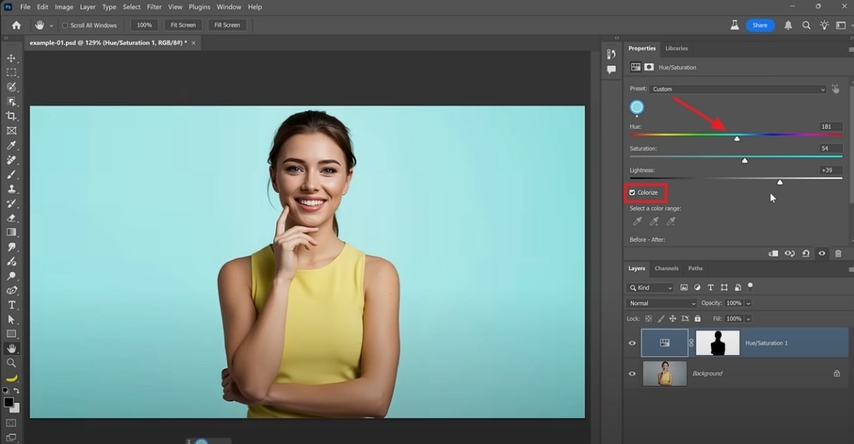
Task: Select the Spot Healing Brush tool
Action: [x=11, y=160]
